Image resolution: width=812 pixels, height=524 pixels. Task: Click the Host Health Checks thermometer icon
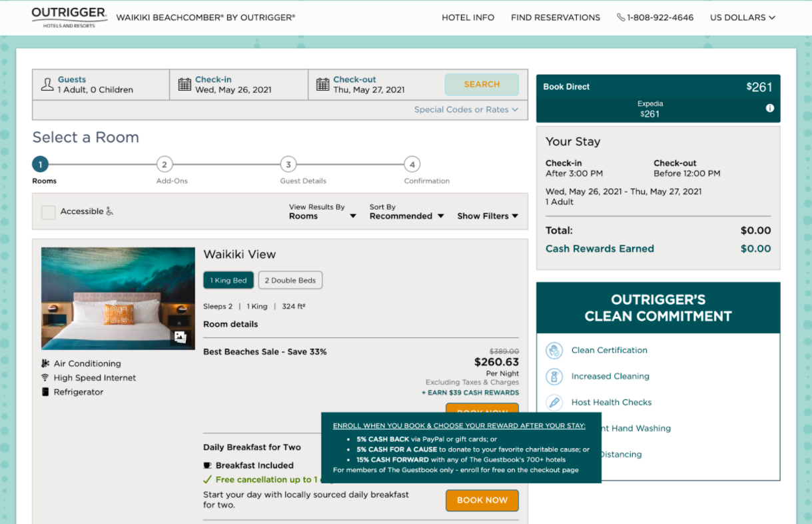click(554, 403)
